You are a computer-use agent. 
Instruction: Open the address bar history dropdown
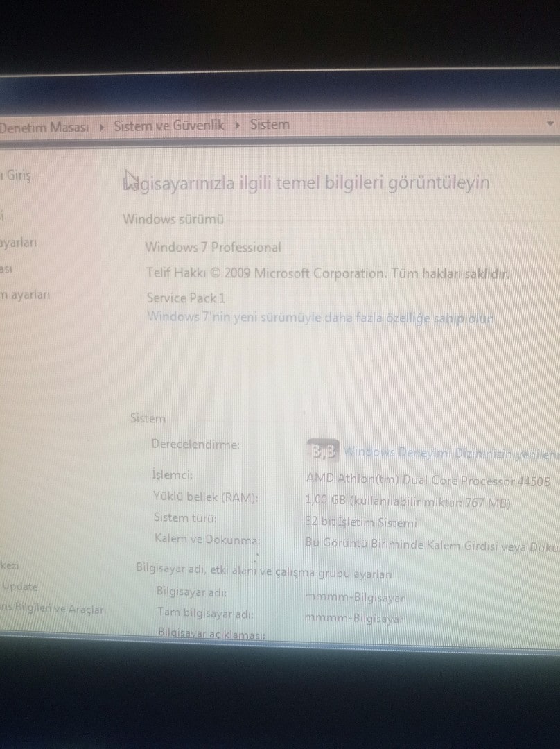pyautogui.click(x=550, y=123)
